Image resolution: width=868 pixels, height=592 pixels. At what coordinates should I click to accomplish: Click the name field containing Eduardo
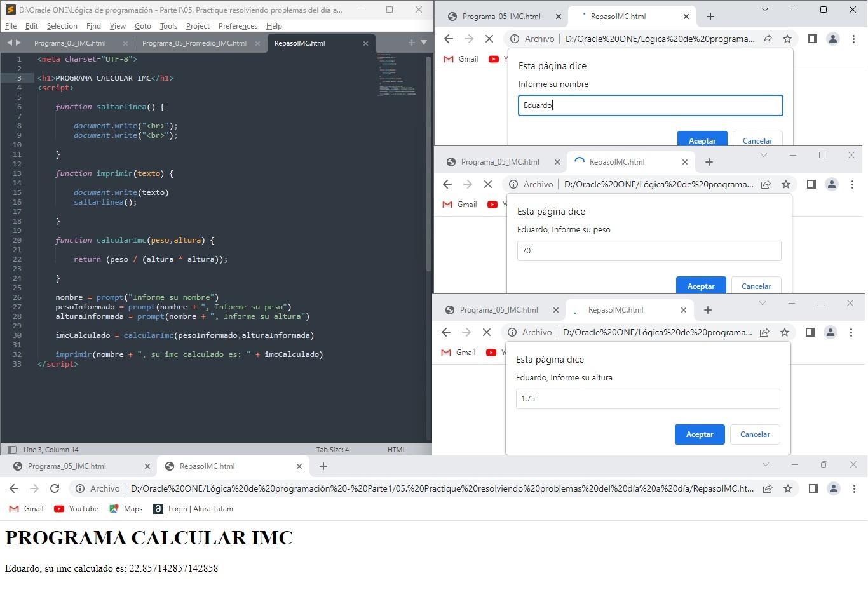point(651,105)
